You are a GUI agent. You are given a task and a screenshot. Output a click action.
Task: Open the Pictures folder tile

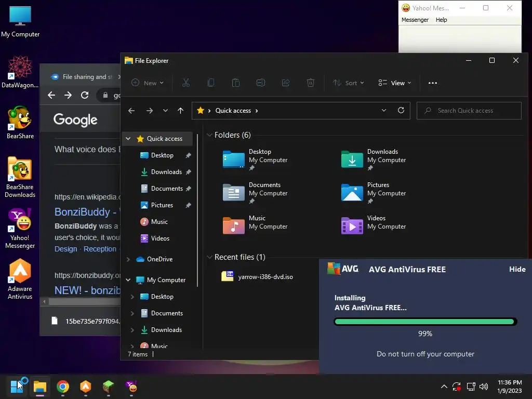374,193
